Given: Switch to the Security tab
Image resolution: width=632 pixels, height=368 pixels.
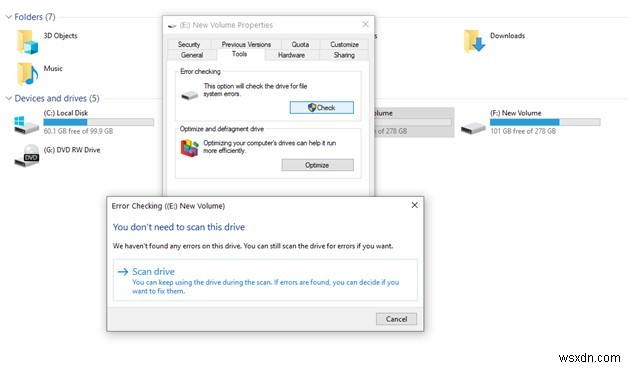Looking at the screenshot, I should coord(189,44).
